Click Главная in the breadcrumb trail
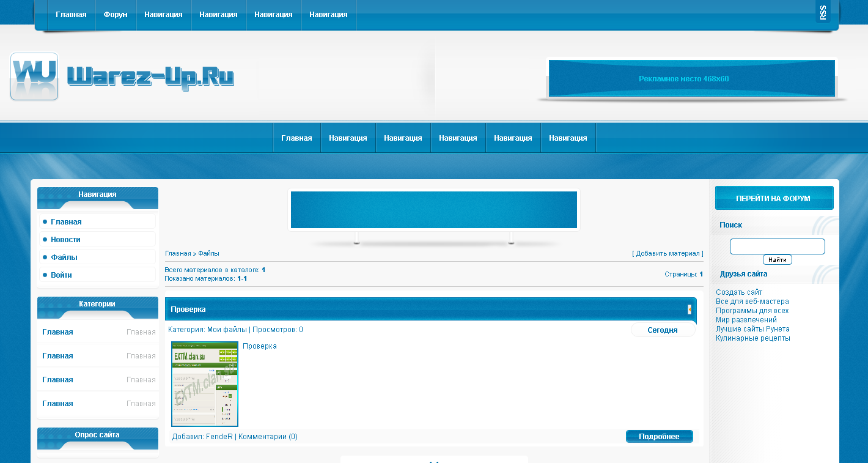This screenshot has height=463, width=868. click(x=178, y=253)
